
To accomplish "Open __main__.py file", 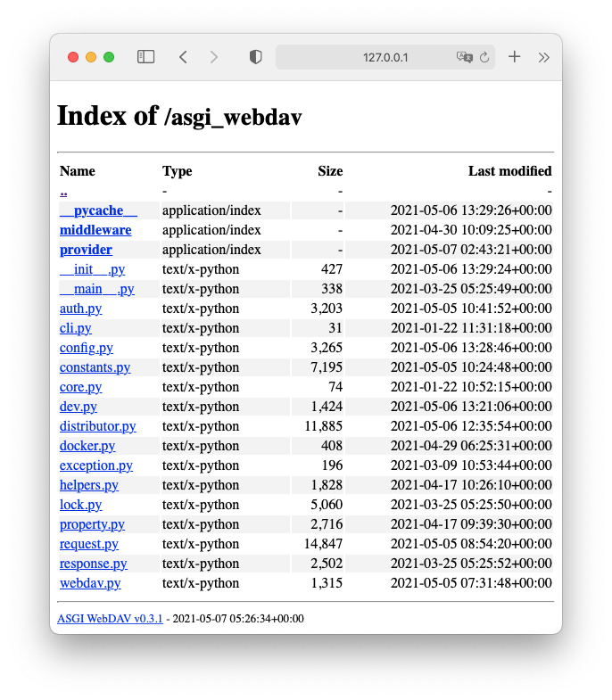I will click(x=97, y=289).
